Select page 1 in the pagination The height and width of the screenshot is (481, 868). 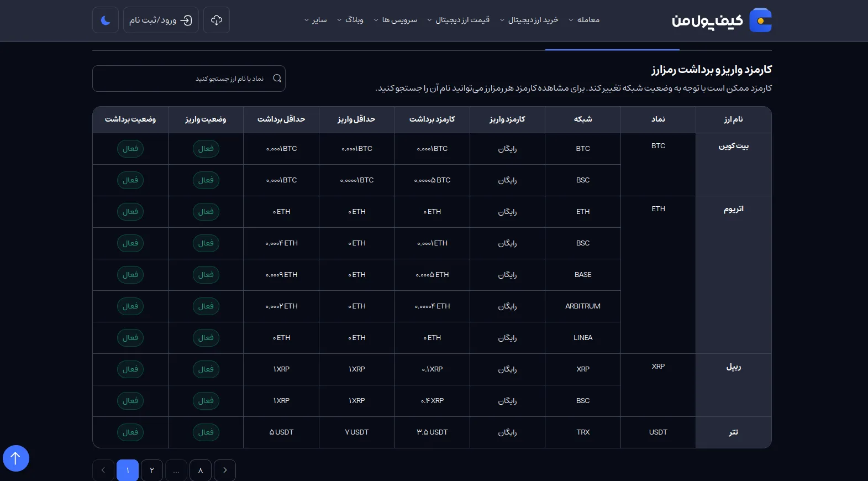point(128,470)
